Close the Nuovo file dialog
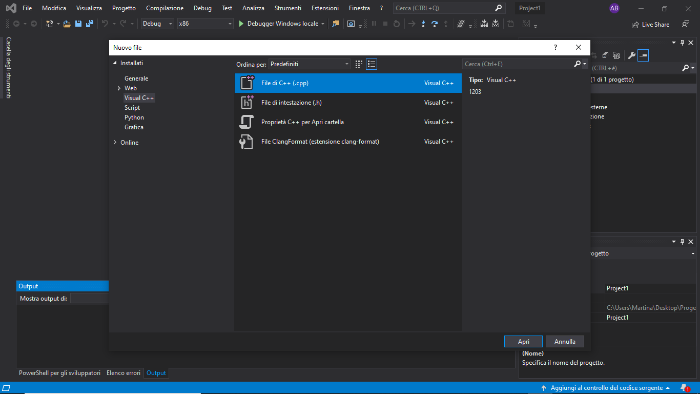700x394 pixels. [x=579, y=47]
